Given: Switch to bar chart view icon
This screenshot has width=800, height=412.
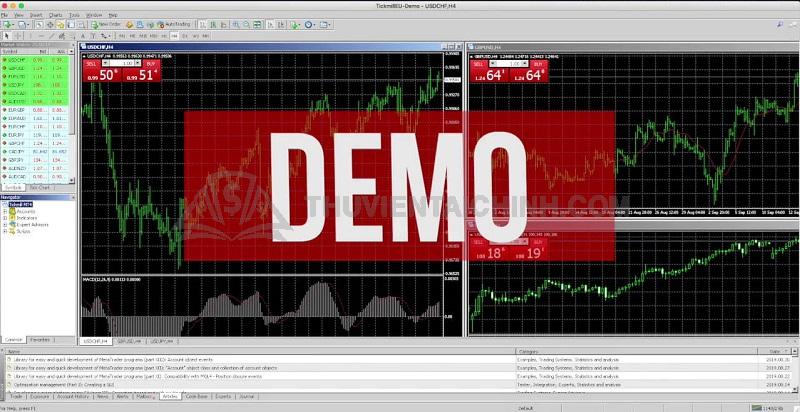Looking at the screenshot, I should (x=202, y=24).
